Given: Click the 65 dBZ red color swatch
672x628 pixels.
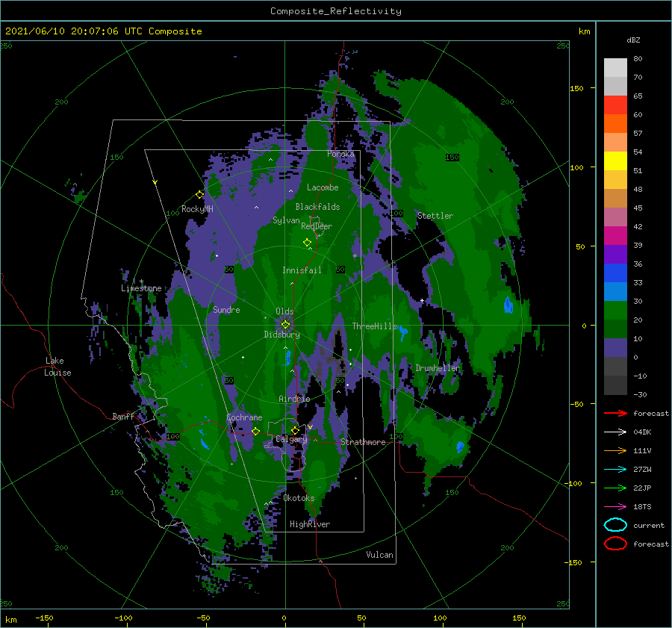Looking at the screenshot, I should [615, 105].
